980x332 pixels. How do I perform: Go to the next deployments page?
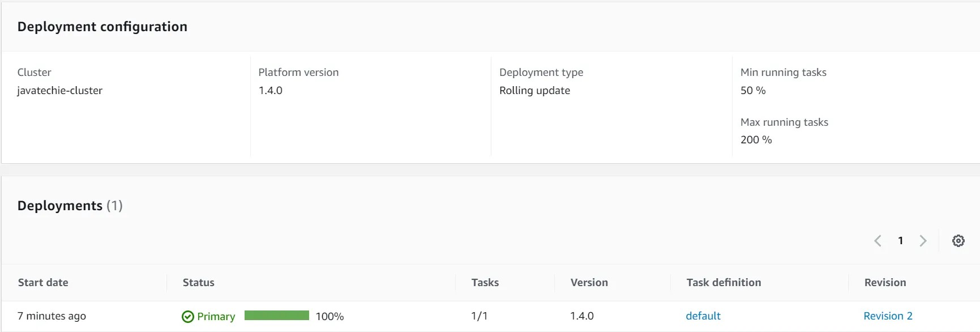point(923,241)
